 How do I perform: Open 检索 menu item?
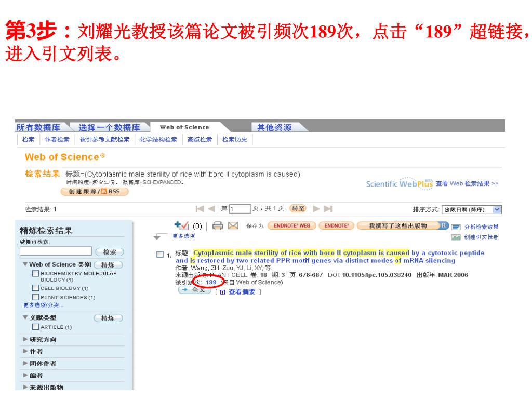point(28,139)
